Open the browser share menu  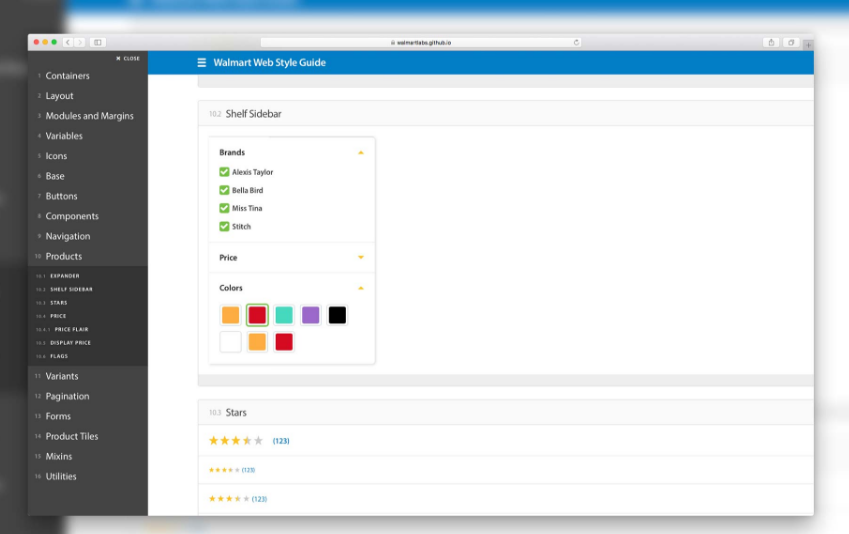coord(771,42)
